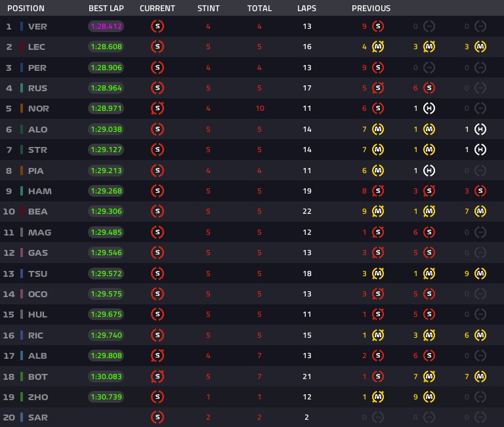Screen dimensions: 504x427
Task: Click ALO's hard tyre icon in last column
Action: [480, 129]
